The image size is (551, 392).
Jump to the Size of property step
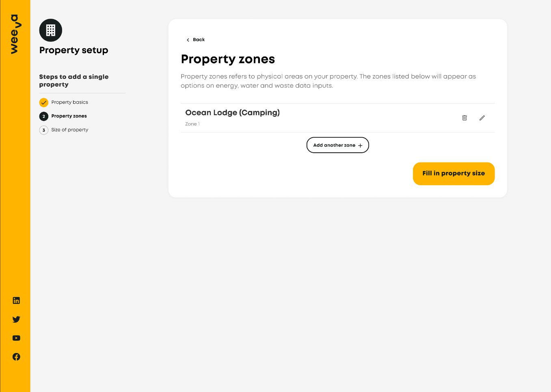(x=69, y=130)
